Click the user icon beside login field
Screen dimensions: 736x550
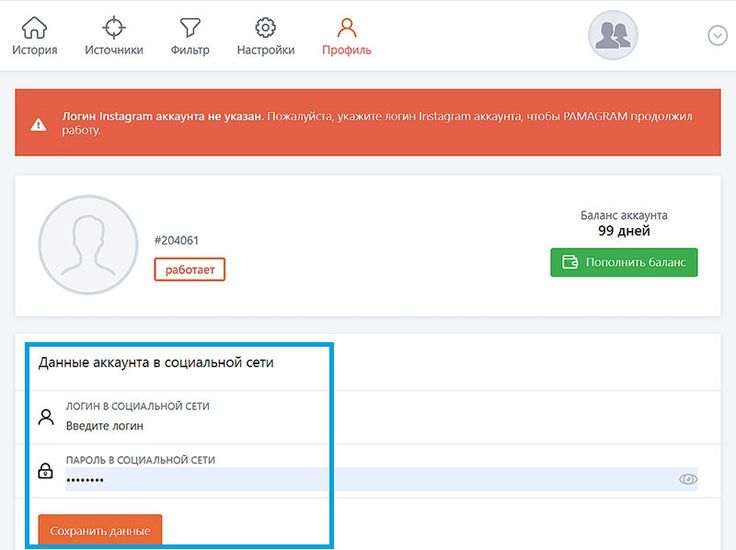tap(46, 417)
